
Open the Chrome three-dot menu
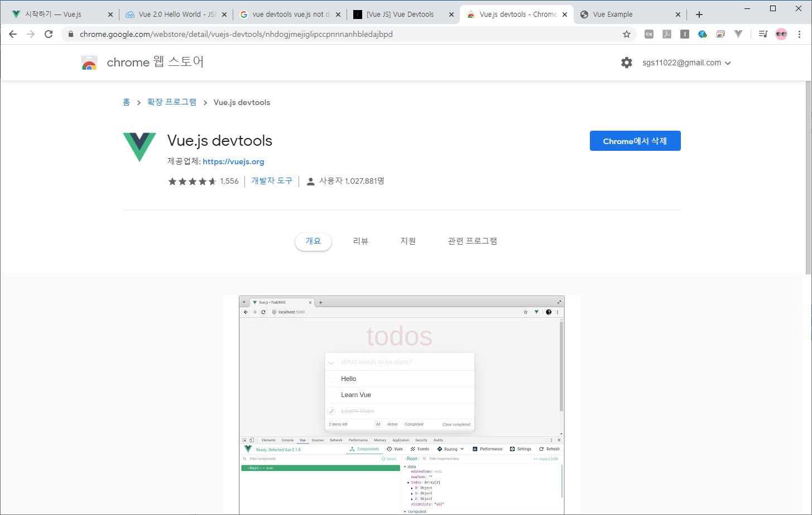click(x=799, y=34)
